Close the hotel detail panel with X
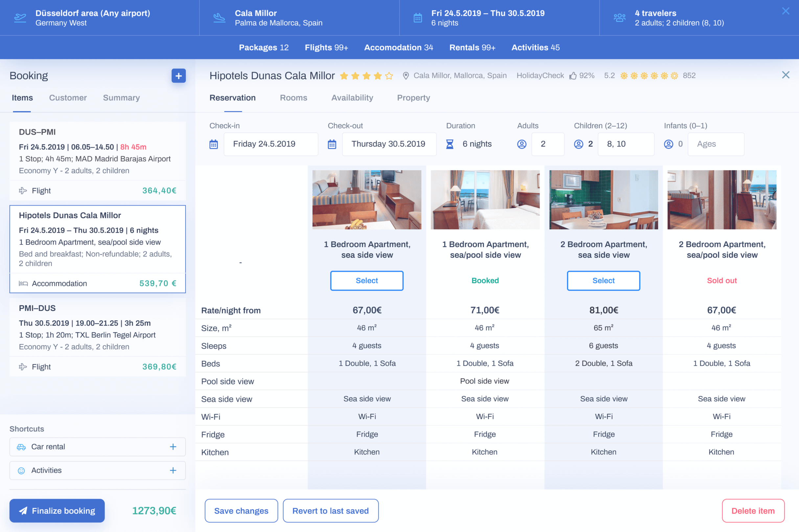This screenshot has height=532, width=799. click(786, 75)
